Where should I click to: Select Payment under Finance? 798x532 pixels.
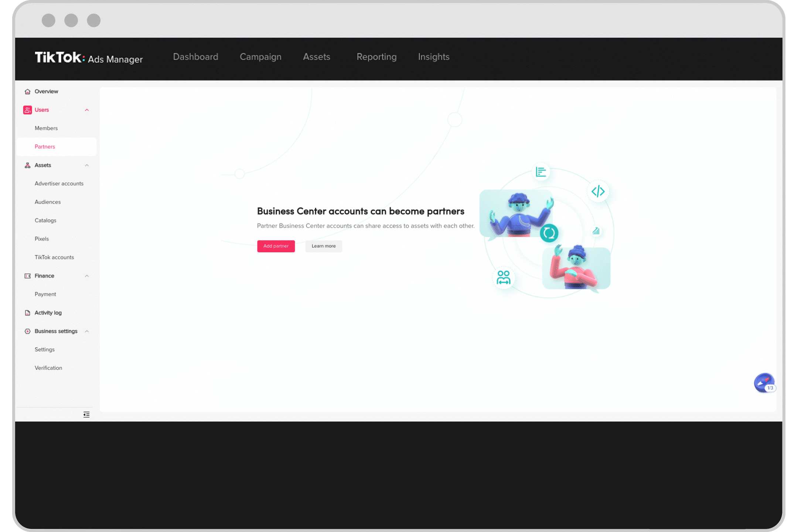[x=45, y=294]
